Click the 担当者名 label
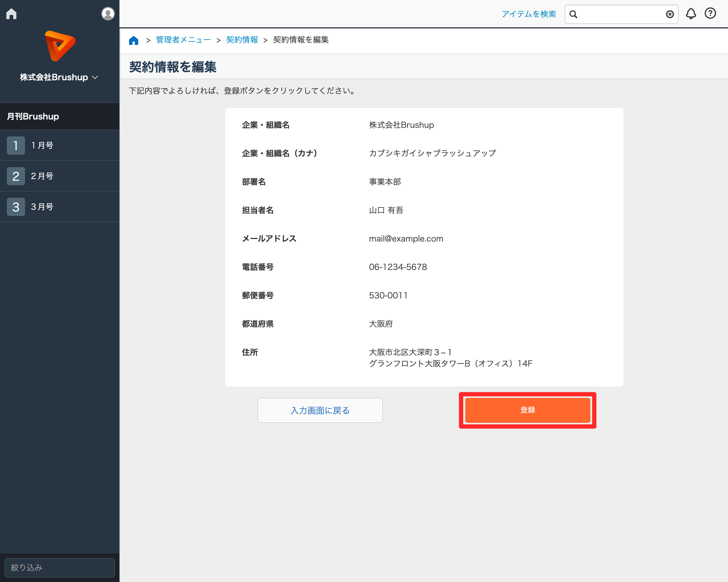This screenshot has height=582, width=728. pyautogui.click(x=258, y=211)
